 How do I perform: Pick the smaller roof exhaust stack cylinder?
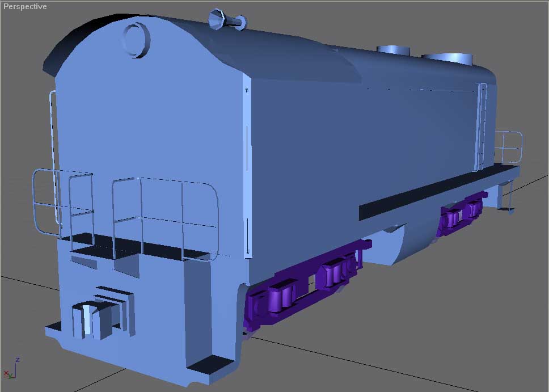point(394,50)
